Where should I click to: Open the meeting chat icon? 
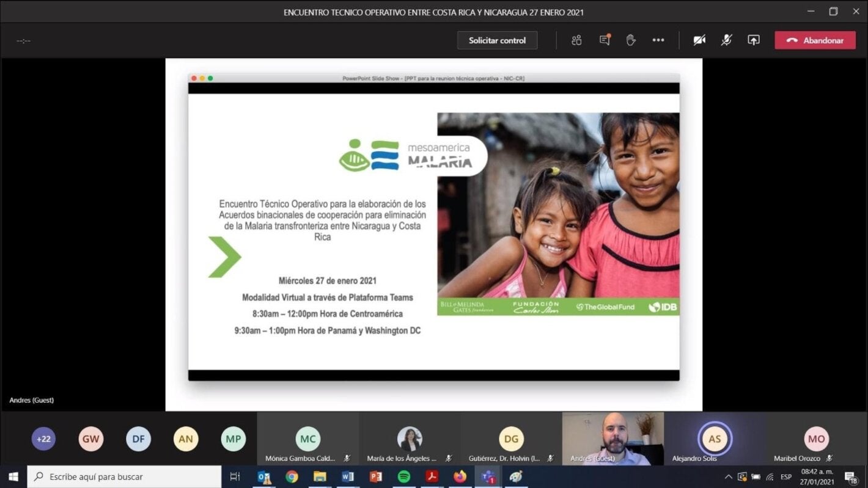pyautogui.click(x=605, y=40)
